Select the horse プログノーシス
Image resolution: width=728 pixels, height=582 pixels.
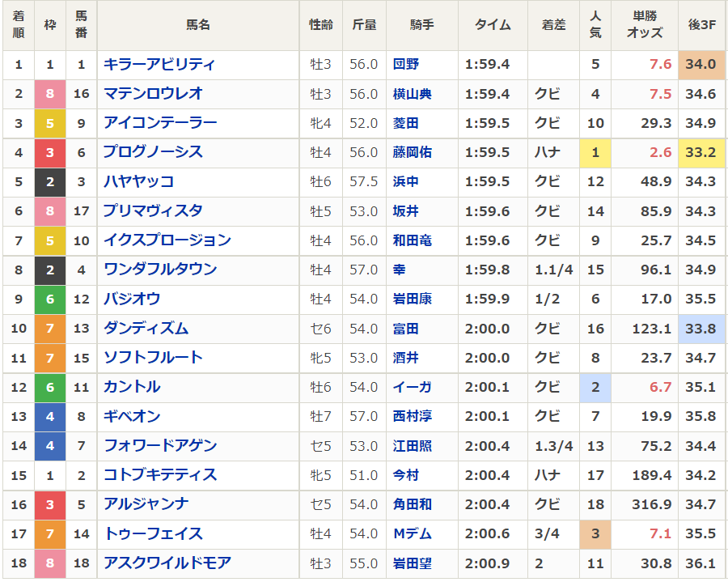[x=153, y=152]
